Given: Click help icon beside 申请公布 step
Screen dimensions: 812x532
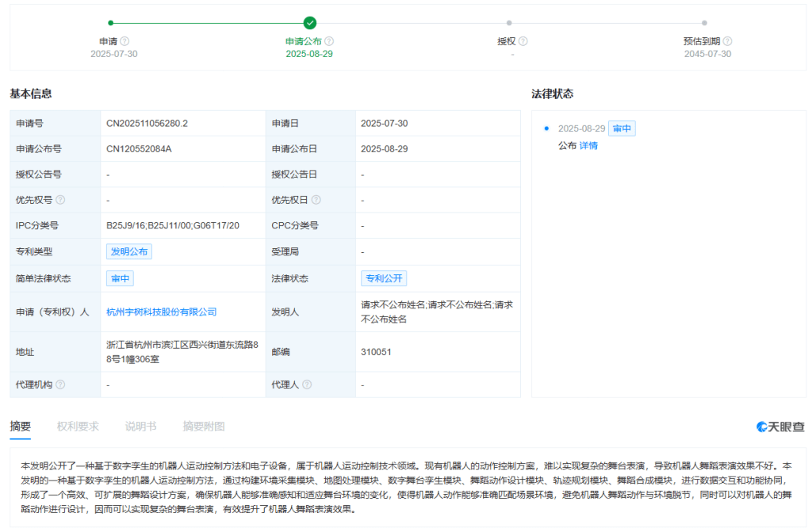Looking at the screenshot, I should [x=329, y=41].
